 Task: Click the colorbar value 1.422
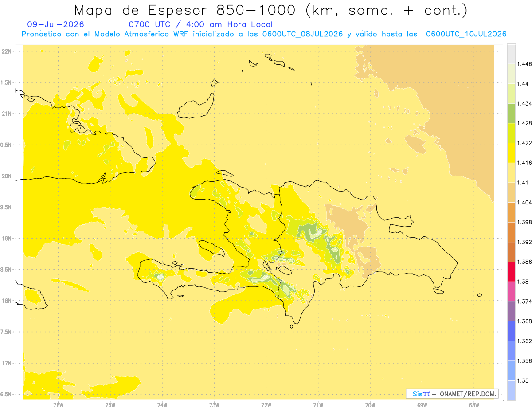point(524,143)
